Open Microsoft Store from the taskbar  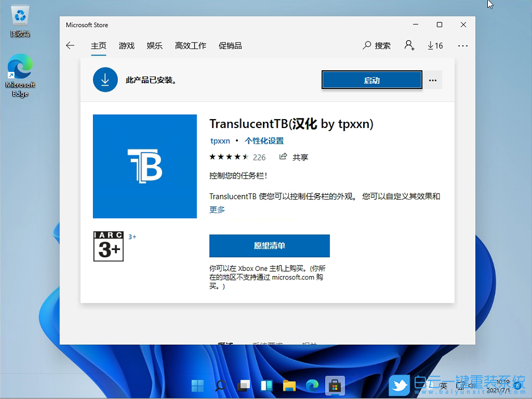click(335, 385)
